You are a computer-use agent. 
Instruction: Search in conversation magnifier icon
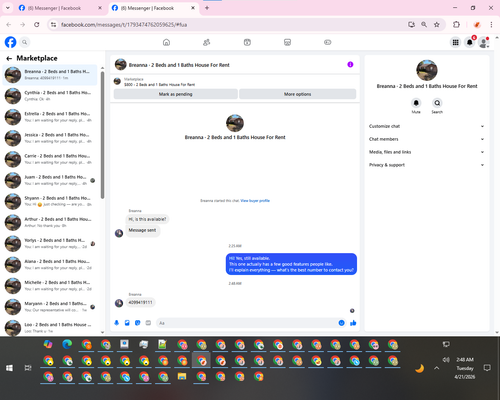[x=437, y=103]
